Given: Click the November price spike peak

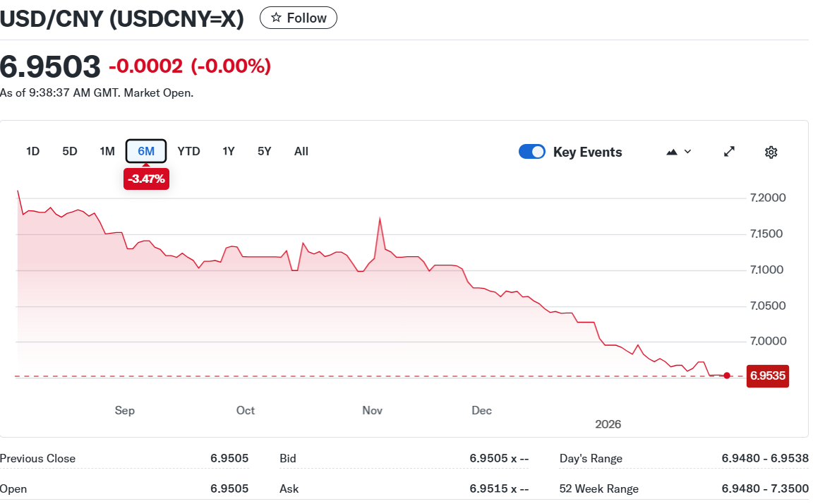Looking at the screenshot, I should point(380,220).
